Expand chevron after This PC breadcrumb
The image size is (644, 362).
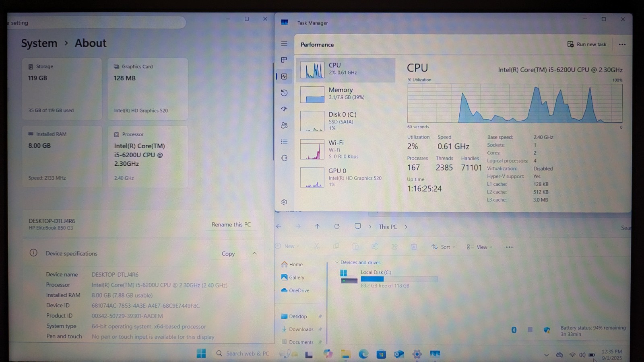[x=406, y=227]
